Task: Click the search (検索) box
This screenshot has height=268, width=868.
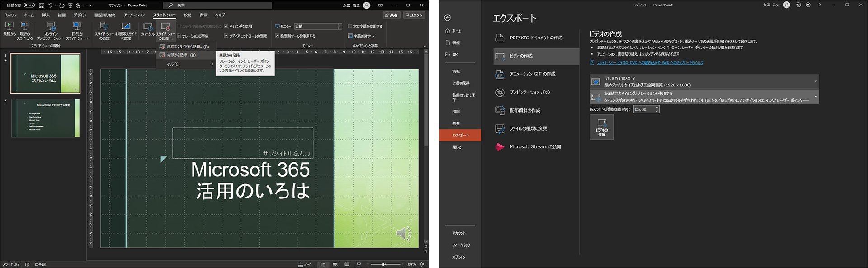Action: tap(218, 5)
